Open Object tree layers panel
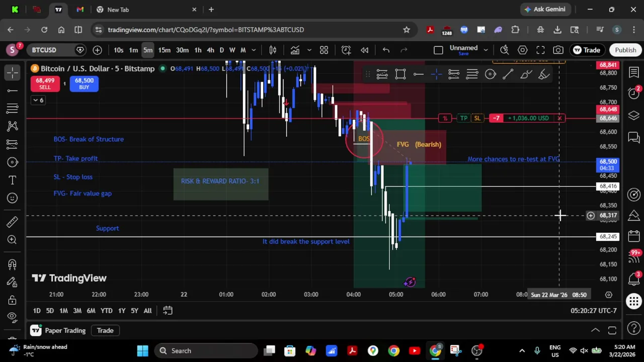The height and width of the screenshot is (362, 644). (634, 116)
